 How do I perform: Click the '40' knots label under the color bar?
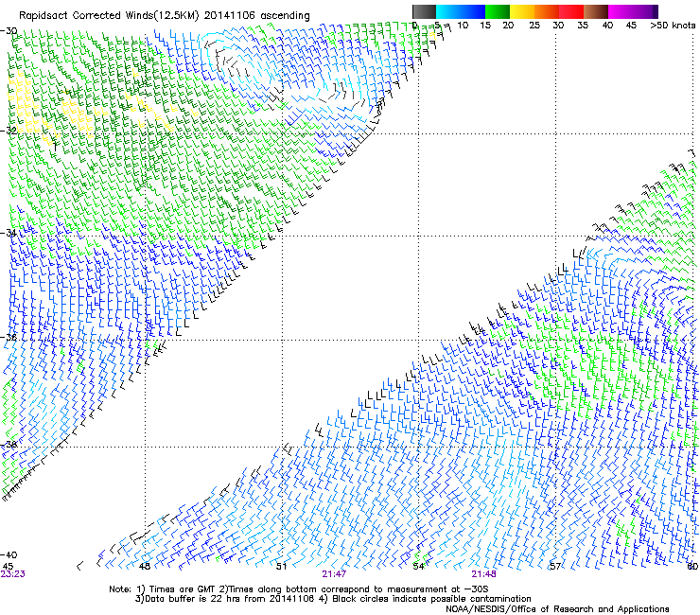[x=607, y=26]
